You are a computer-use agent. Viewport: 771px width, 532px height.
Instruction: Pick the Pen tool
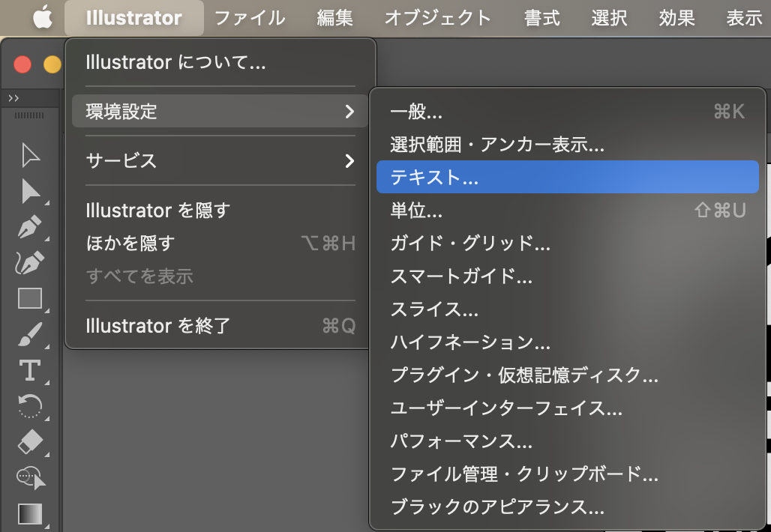[30, 227]
